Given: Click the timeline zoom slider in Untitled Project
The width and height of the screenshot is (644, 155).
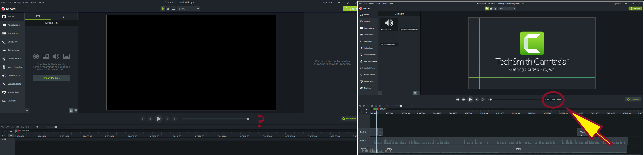Looking at the screenshot, I should 56,127.
